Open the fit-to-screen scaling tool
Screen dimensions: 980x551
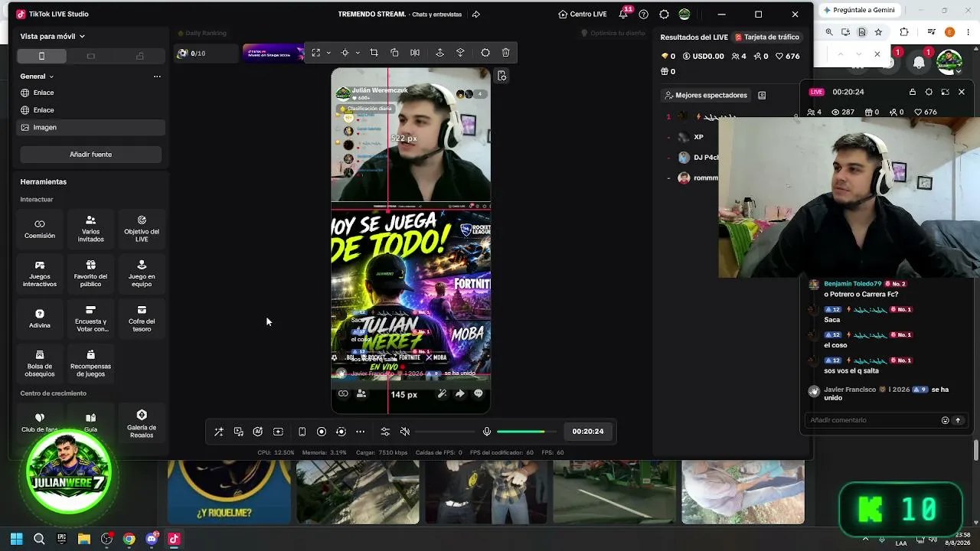coord(315,53)
